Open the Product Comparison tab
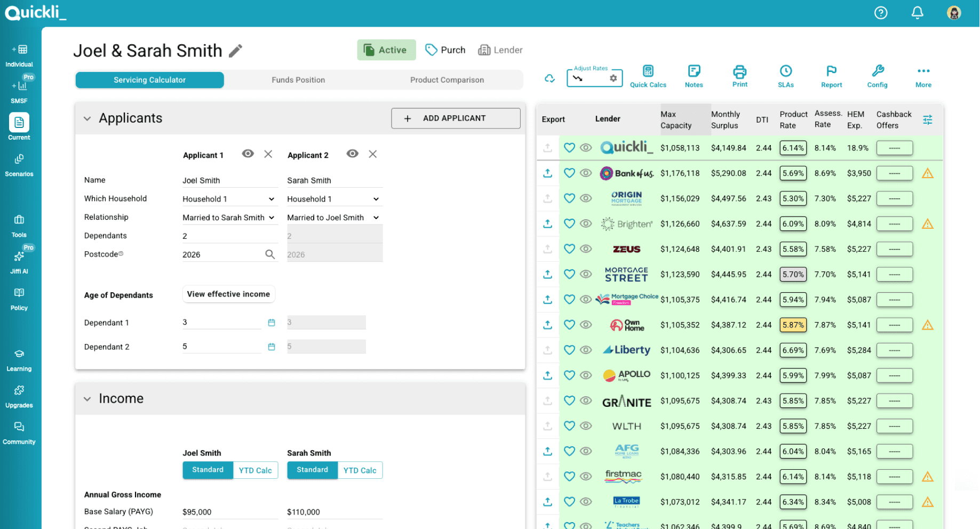The height and width of the screenshot is (529, 980). [447, 79]
